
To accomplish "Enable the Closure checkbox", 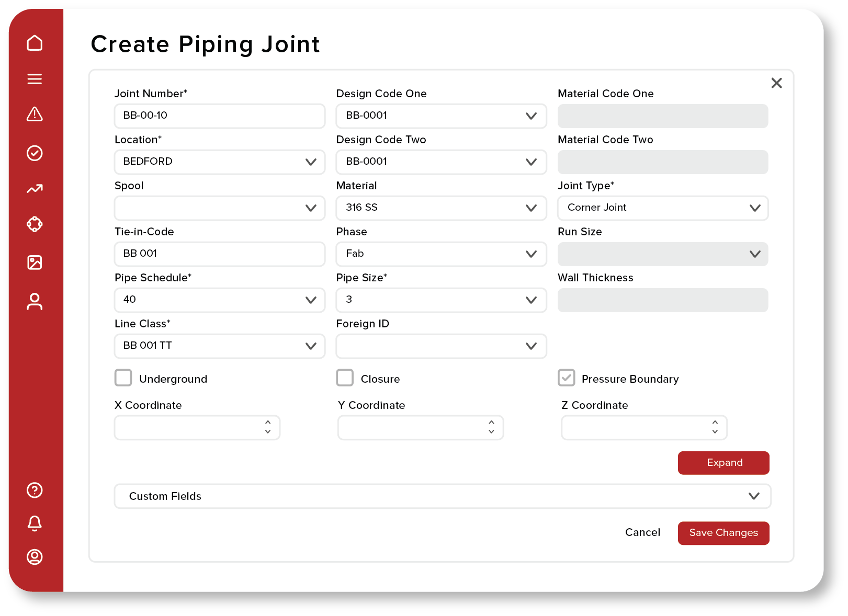I will coord(345,378).
